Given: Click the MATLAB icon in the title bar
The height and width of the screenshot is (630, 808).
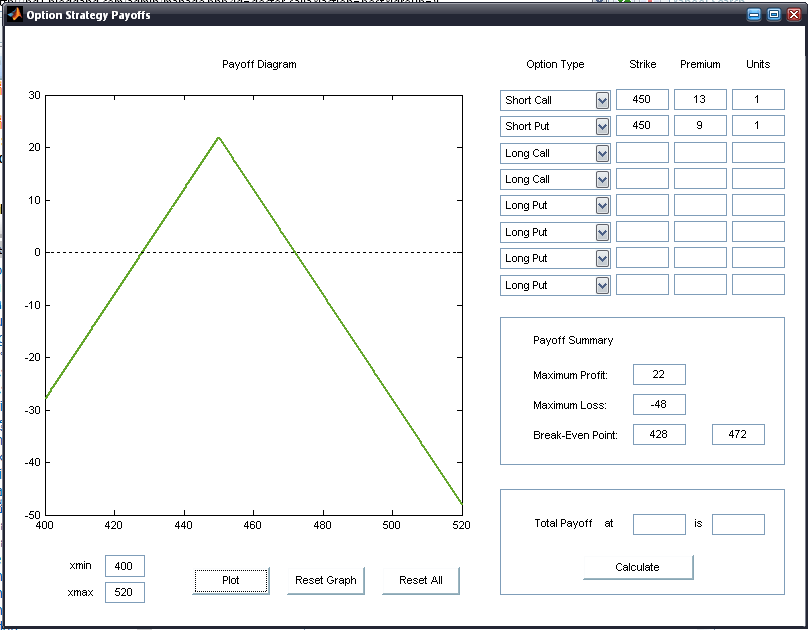Looking at the screenshot, I should point(14,14).
